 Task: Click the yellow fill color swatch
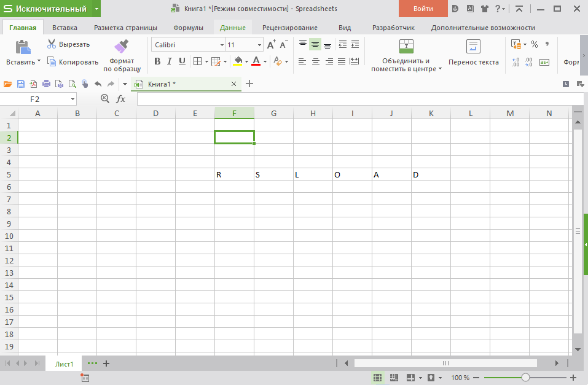[x=238, y=61]
